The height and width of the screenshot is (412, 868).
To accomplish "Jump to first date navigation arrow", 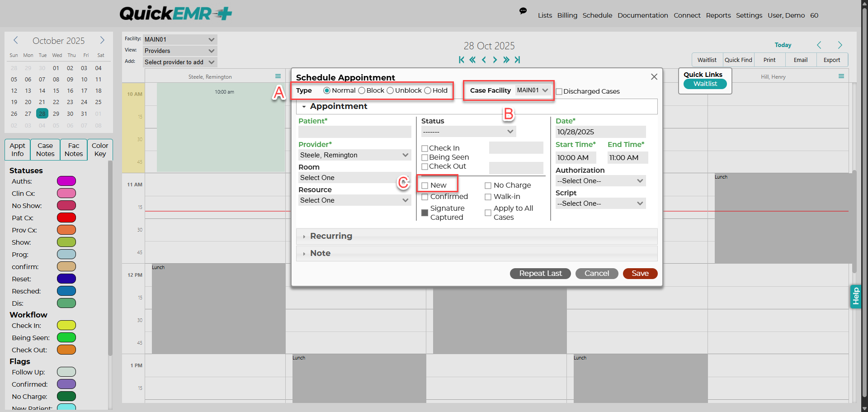I will [461, 60].
